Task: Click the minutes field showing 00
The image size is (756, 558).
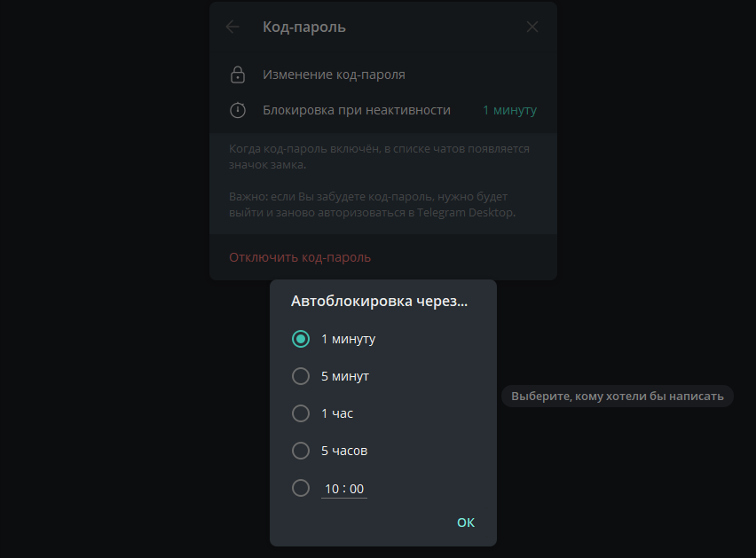Action: 357,489
